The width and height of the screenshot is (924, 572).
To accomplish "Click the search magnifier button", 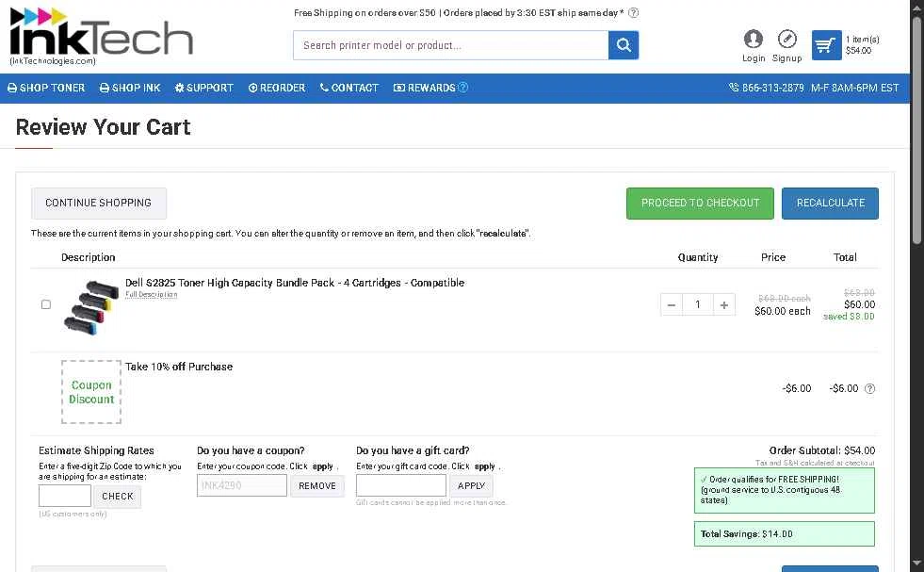I will tap(624, 45).
